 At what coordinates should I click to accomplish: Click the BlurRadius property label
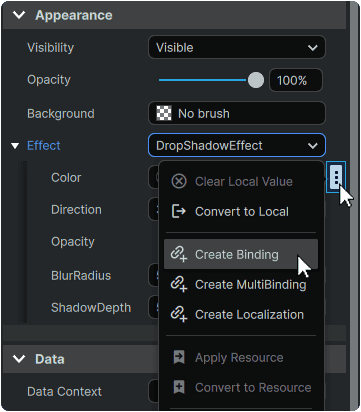81,276
